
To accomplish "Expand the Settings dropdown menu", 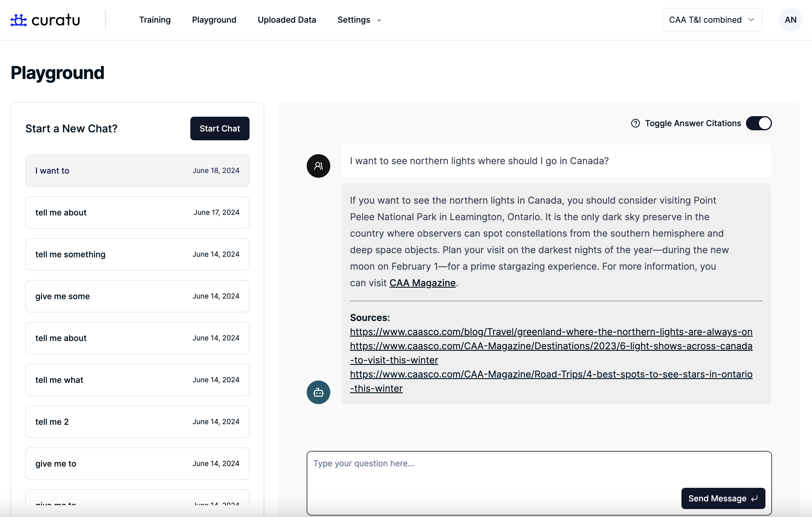I will [359, 20].
